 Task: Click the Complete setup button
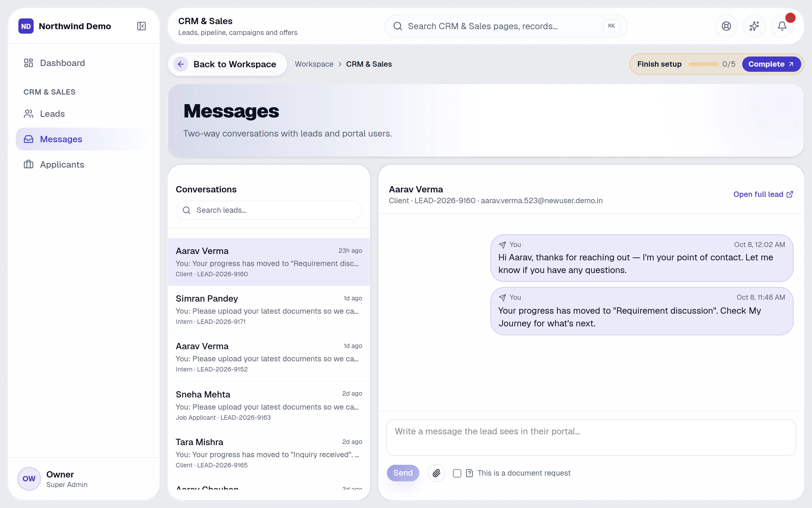pyautogui.click(x=771, y=64)
